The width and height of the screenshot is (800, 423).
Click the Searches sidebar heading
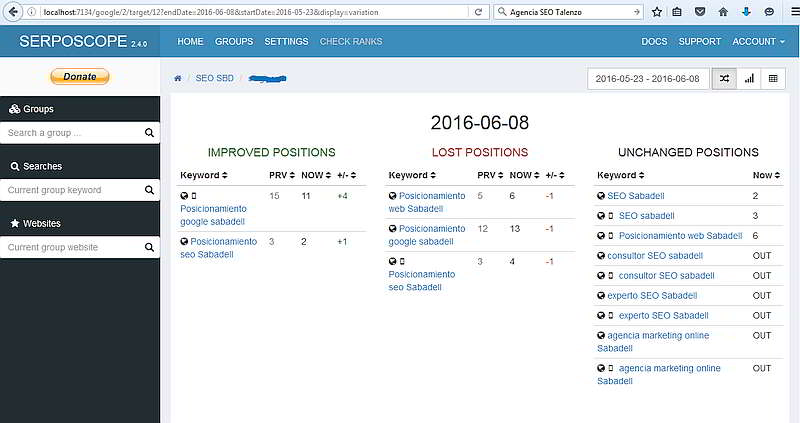click(36, 166)
